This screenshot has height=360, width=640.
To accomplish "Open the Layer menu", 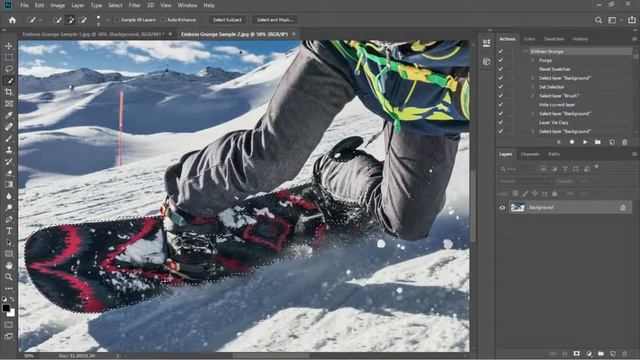I will tap(78, 5).
